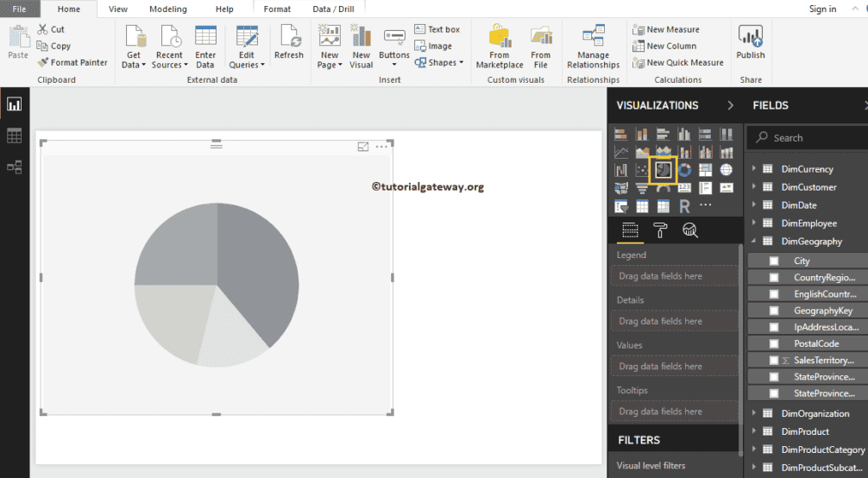
Task: Click Sign in link
Action: (822, 9)
